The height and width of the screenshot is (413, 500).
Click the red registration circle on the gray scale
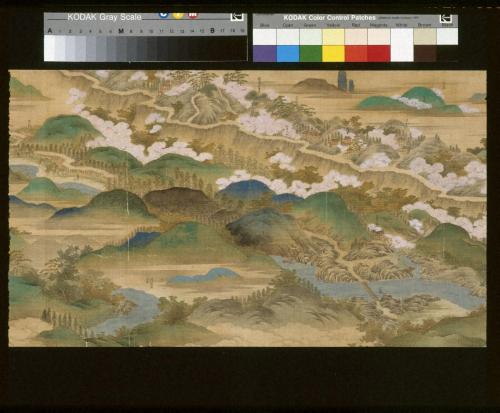pos(193,15)
